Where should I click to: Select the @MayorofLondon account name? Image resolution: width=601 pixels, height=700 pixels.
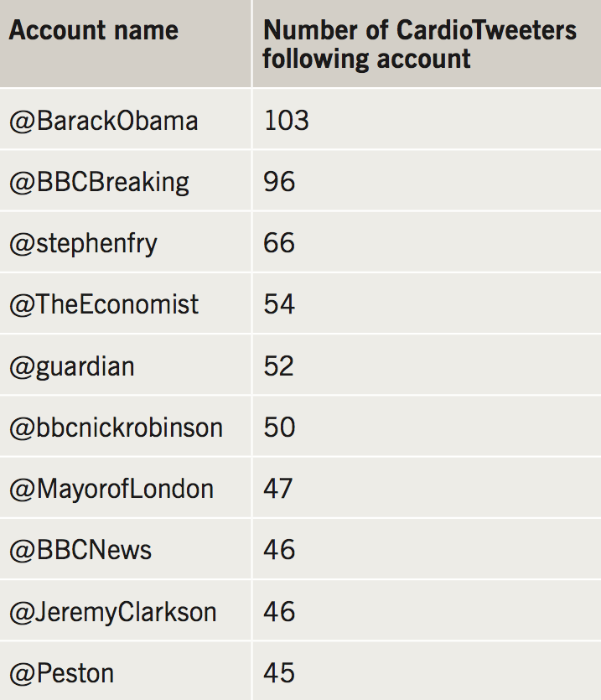tap(111, 489)
